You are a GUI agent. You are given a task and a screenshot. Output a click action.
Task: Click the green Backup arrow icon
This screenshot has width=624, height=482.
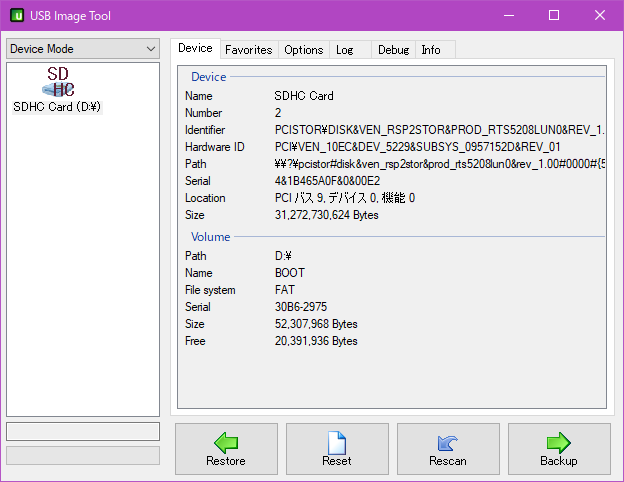(x=559, y=443)
